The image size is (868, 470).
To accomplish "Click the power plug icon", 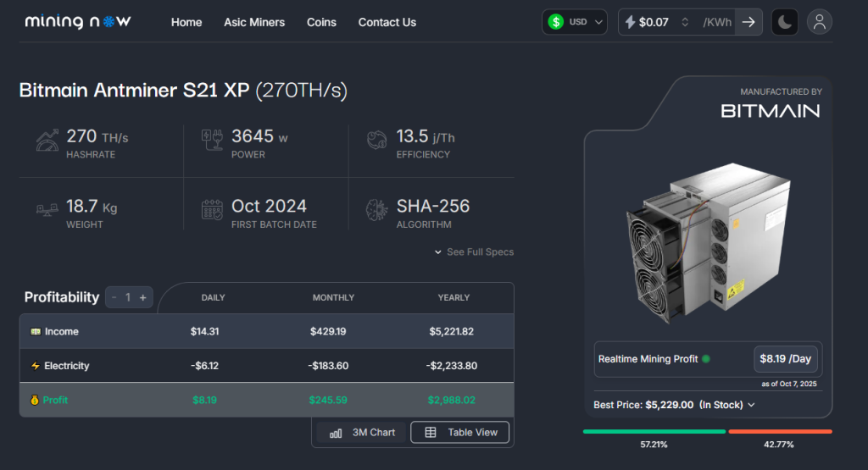I will click(212, 141).
